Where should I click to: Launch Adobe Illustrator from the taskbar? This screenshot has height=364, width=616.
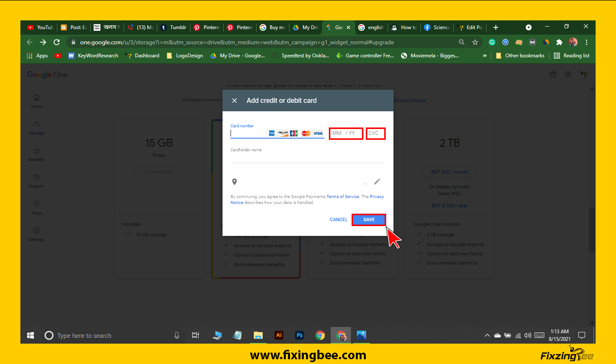(x=279, y=335)
